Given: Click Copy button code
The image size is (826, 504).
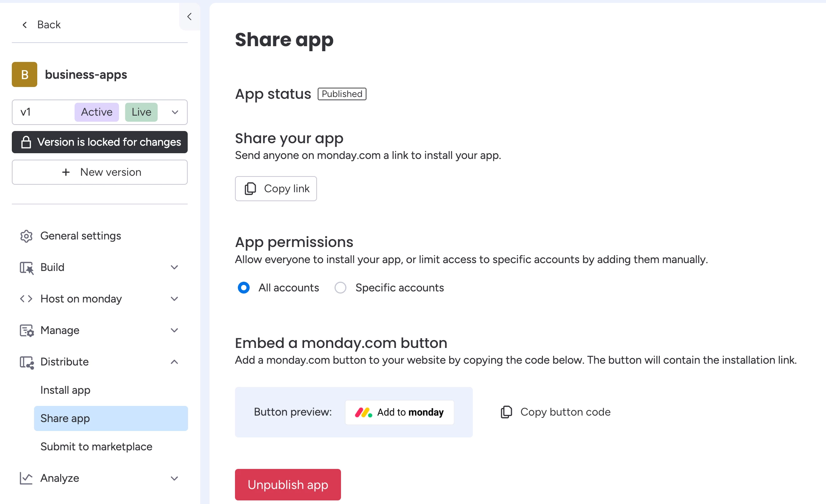Looking at the screenshot, I should click(556, 412).
